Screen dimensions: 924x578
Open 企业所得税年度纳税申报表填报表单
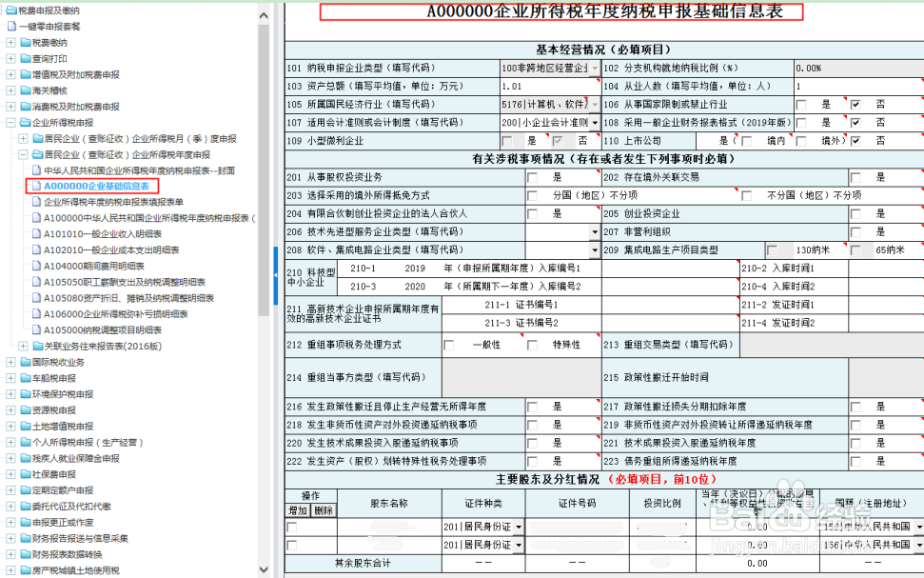pos(114,202)
